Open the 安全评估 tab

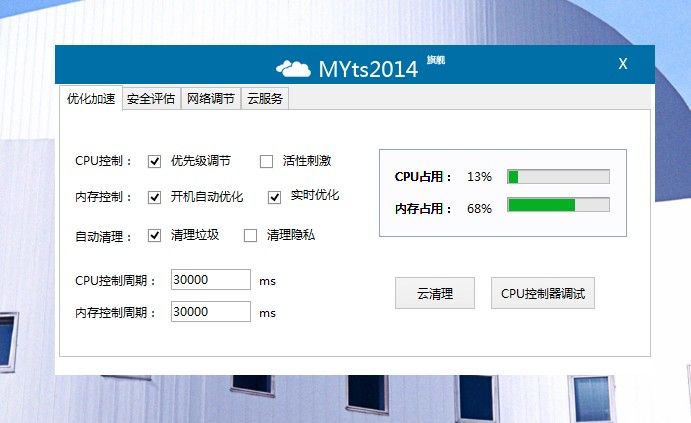pyautogui.click(x=151, y=99)
